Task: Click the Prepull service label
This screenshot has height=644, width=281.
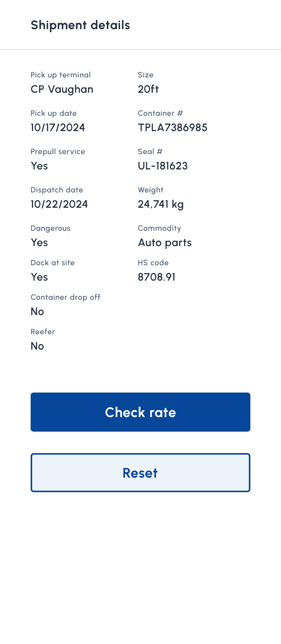Action: pyautogui.click(x=58, y=152)
